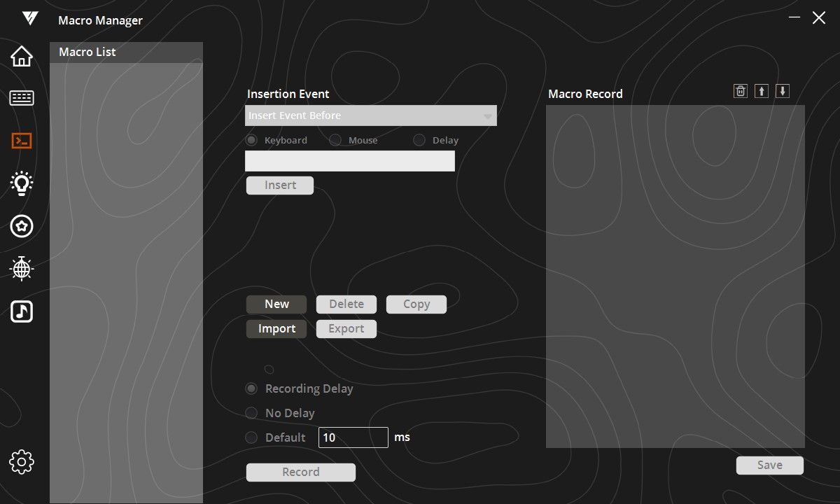Delete macro record entry with trash icon

pyautogui.click(x=741, y=91)
